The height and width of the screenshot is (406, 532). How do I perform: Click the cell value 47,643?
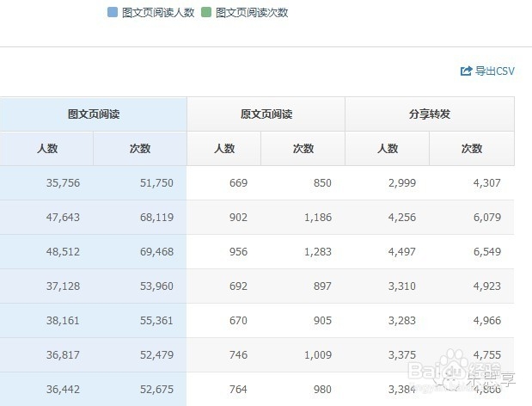click(x=63, y=218)
